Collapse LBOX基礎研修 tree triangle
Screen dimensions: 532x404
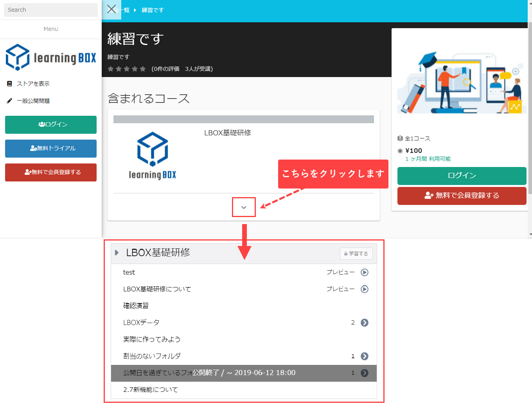coord(117,253)
